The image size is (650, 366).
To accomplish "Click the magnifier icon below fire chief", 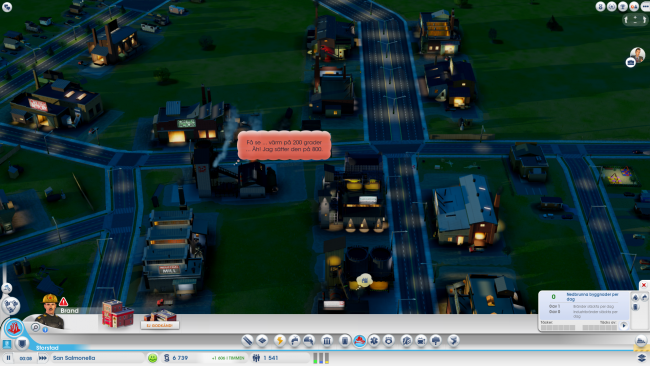I will click(x=36, y=327).
